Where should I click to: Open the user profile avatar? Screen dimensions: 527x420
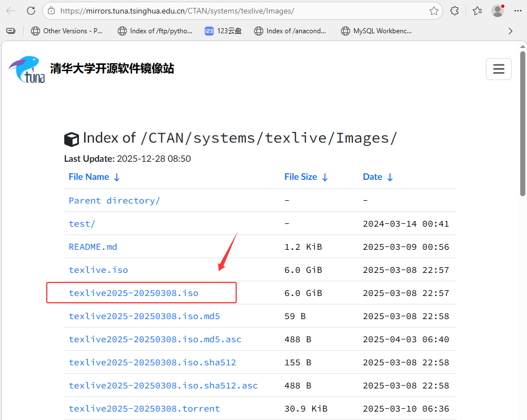click(x=498, y=11)
